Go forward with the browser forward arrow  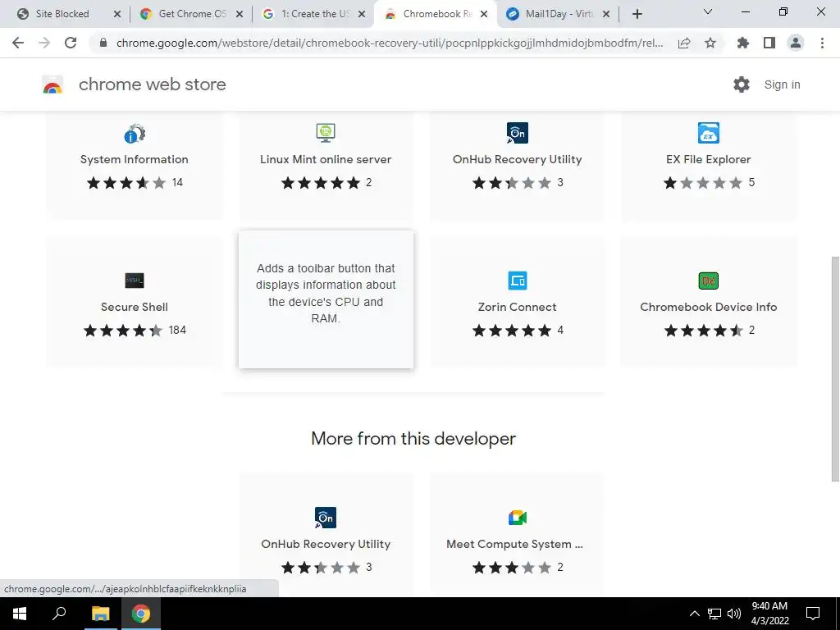pos(44,43)
